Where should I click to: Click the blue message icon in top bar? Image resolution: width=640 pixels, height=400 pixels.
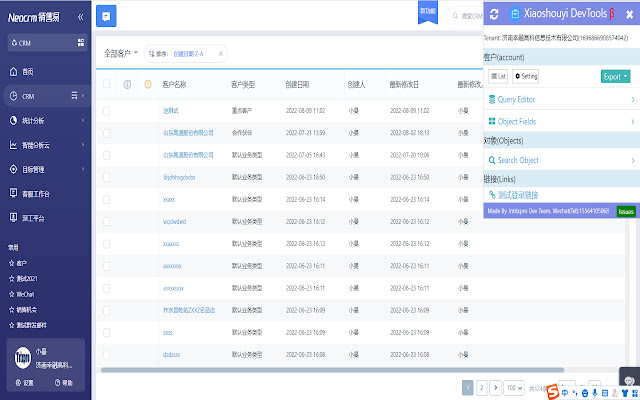tap(106, 16)
